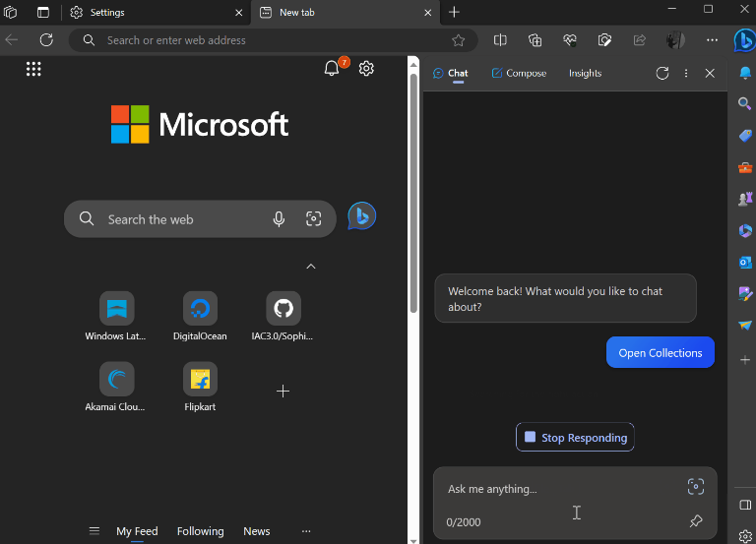Open the Workspaces icon in title bar
The width and height of the screenshot is (756, 544).
10,12
